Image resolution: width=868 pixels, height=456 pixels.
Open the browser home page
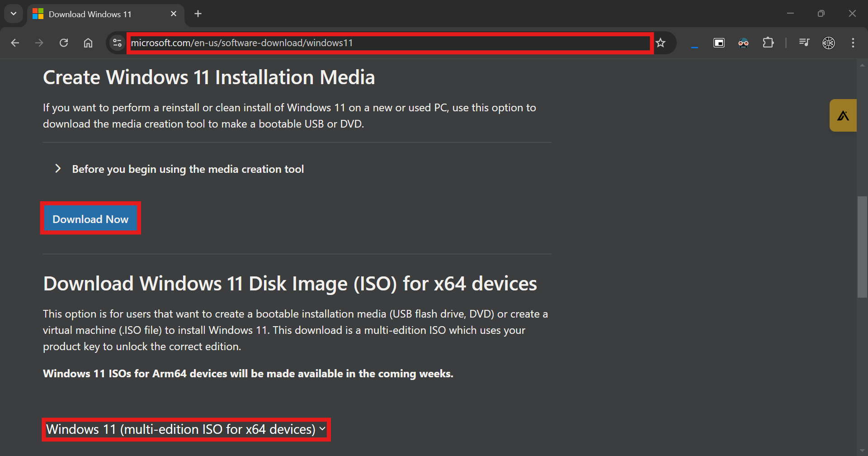point(88,43)
